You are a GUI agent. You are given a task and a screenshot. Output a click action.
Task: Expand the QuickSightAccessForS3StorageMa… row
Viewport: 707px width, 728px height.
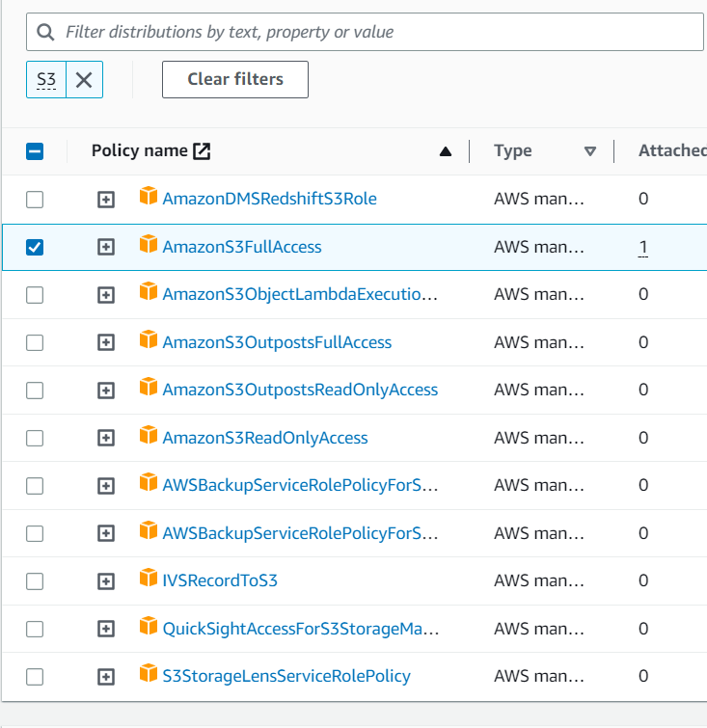106,629
